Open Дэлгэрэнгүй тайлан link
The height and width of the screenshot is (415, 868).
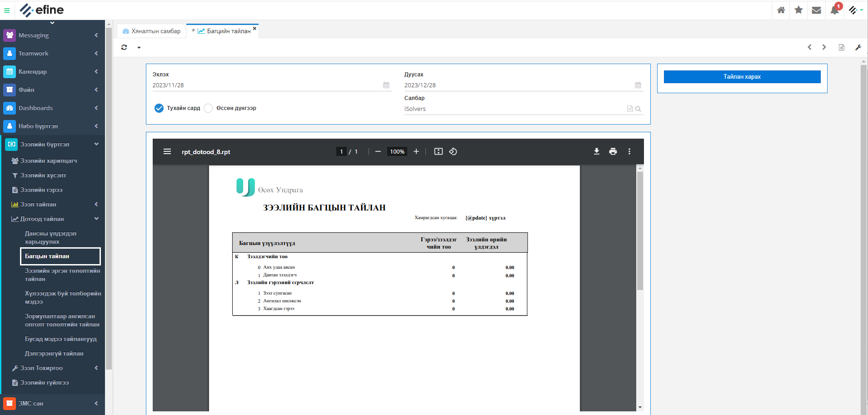point(54,353)
